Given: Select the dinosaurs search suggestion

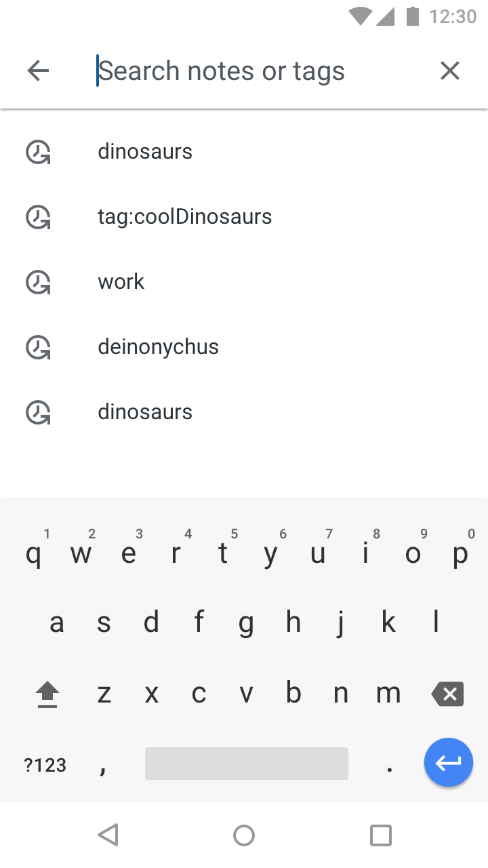Looking at the screenshot, I should coord(145,151).
